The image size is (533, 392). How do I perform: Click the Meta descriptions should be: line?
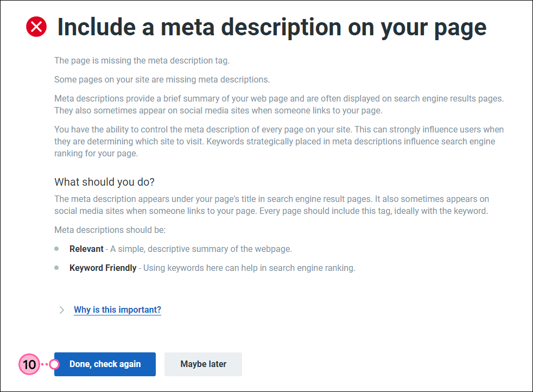(x=110, y=230)
